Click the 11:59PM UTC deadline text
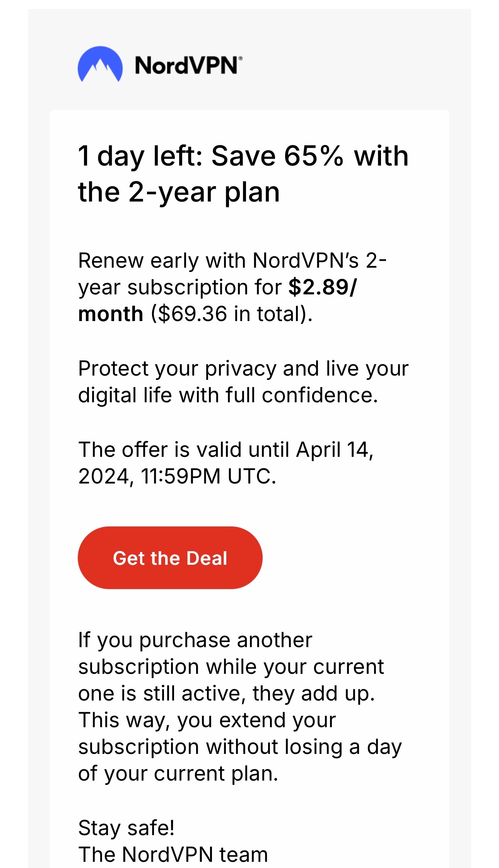The height and width of the screenshot is (868, 499). click(208, 476)
